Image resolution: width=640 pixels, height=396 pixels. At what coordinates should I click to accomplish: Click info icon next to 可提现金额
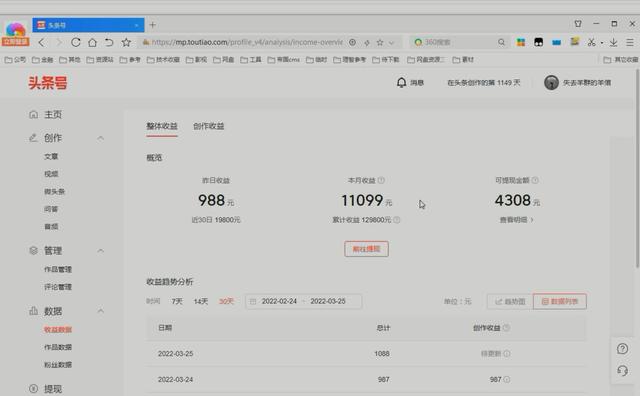click(535, 180)
